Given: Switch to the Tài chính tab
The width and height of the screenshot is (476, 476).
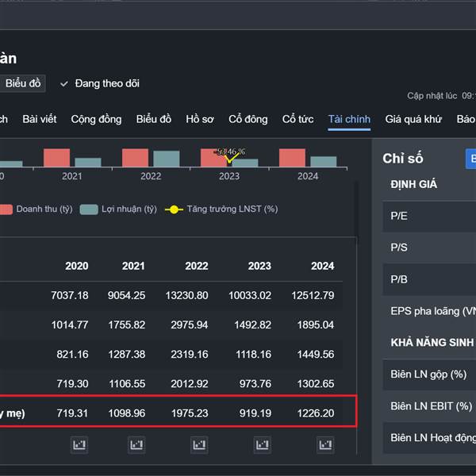Looking at the screenshot, I should click(349, 119).
